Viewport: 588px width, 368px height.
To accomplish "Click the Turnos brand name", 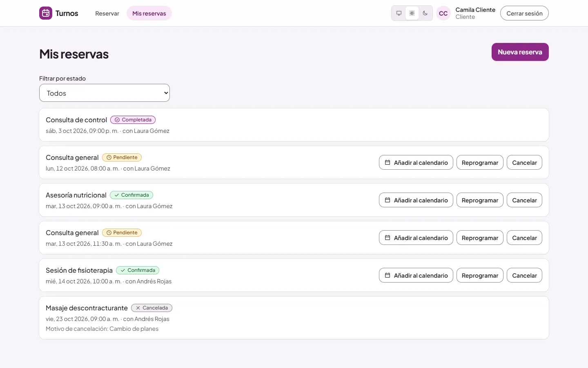I will coord(67,13).
